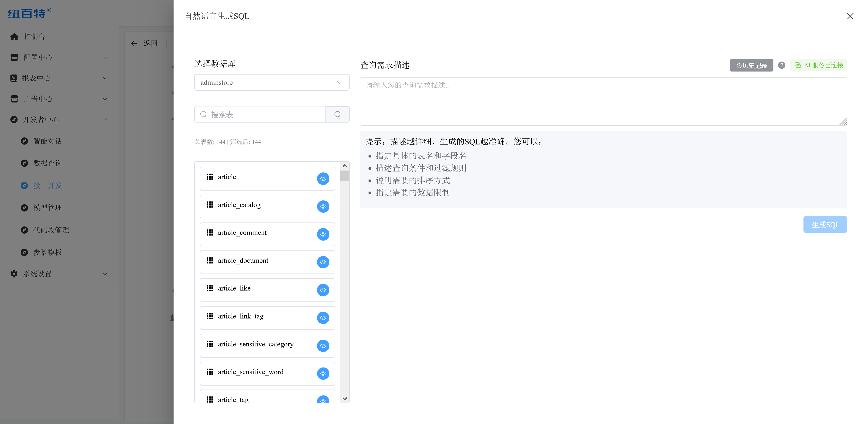The height and width of the screenshot is (424, 868).
Task: View article_link_tag using its eye icon
Action: coord(323,318)
